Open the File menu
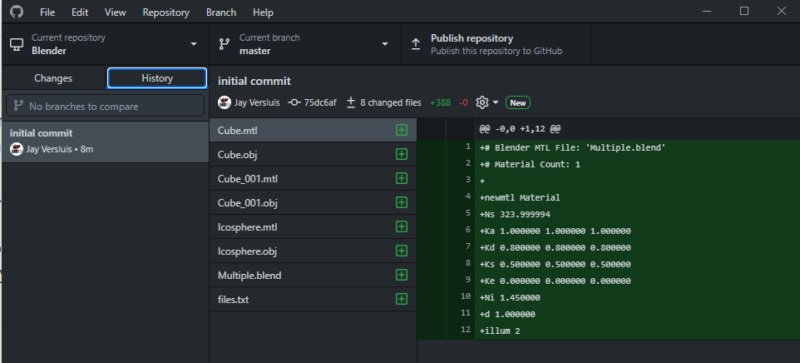800x363 pixels. pos(47,12)
